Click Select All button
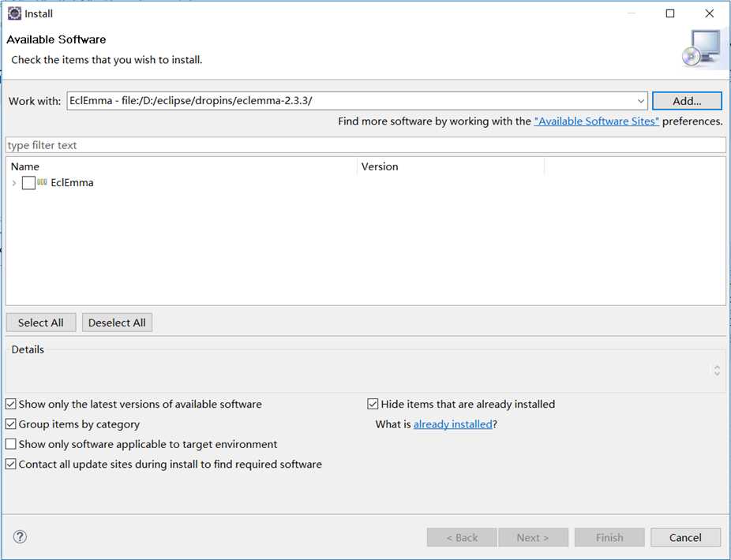This screenshot has height=560, width=731. coord(40,323)
